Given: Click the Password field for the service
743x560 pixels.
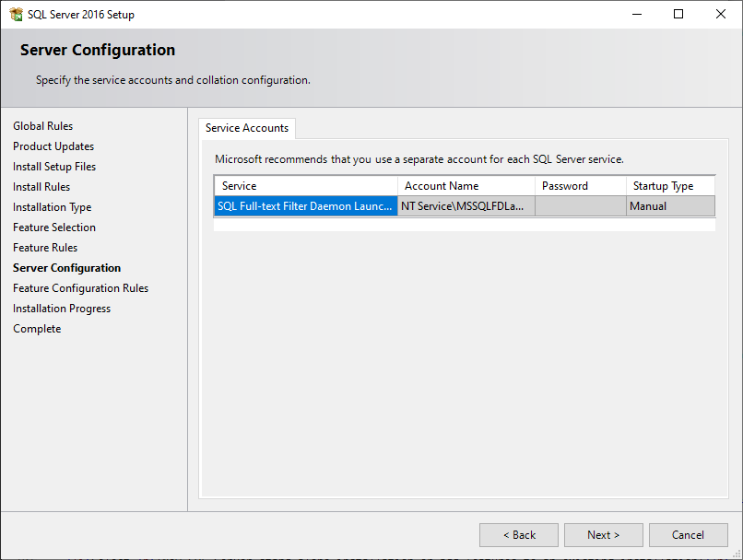Looking at the screenshot, I should point(580,205).
